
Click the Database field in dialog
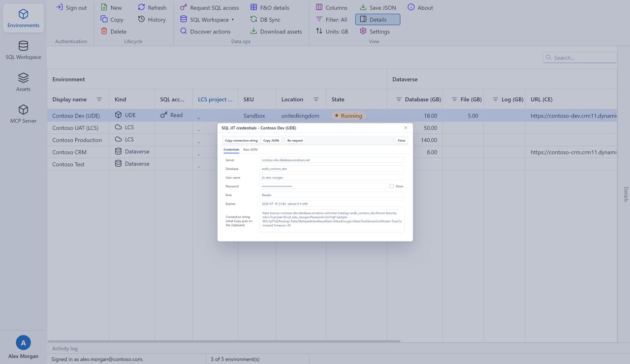point(332,169)
